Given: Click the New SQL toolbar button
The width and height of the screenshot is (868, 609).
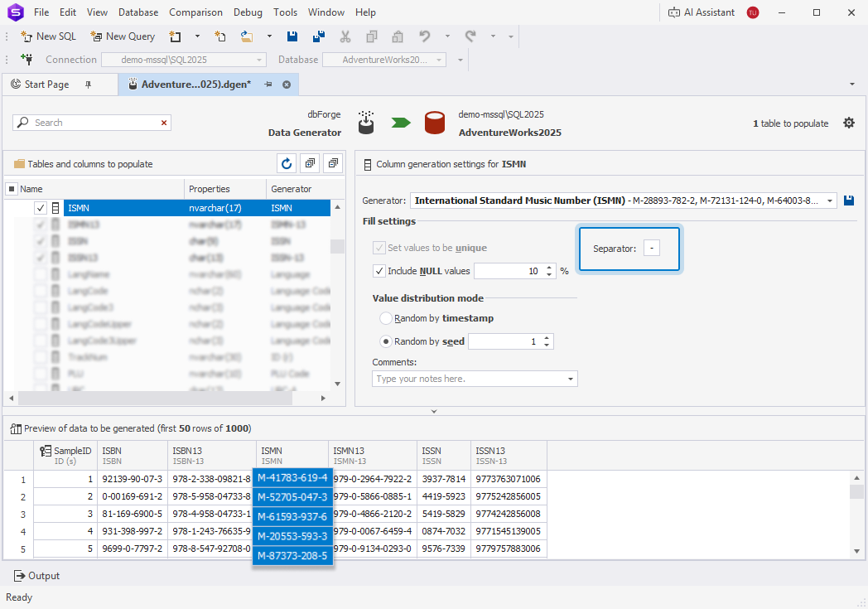Looking at the screenshot, I should [x=48, y=36].
